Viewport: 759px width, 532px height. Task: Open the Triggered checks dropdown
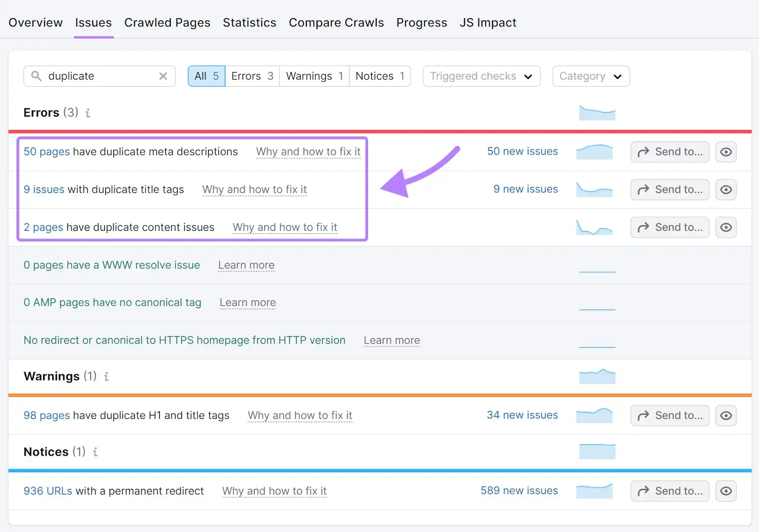481,76
